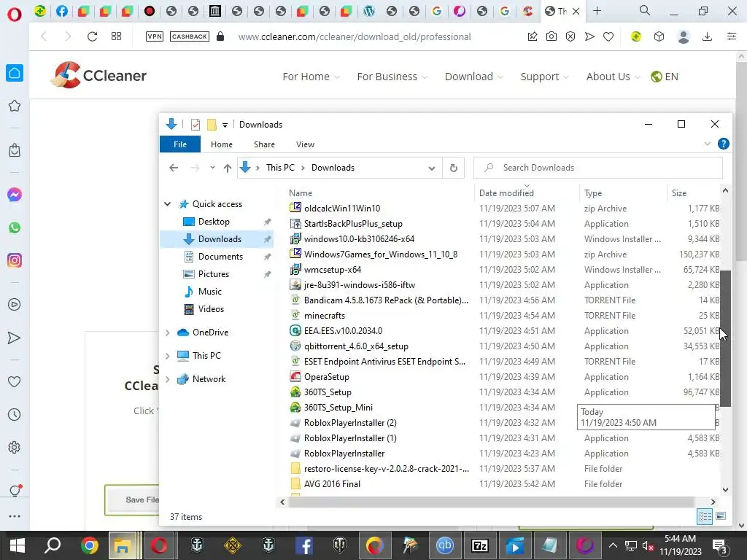Click the Search Downloads field
The image size is (747, 560).
[x=598, y=168]
